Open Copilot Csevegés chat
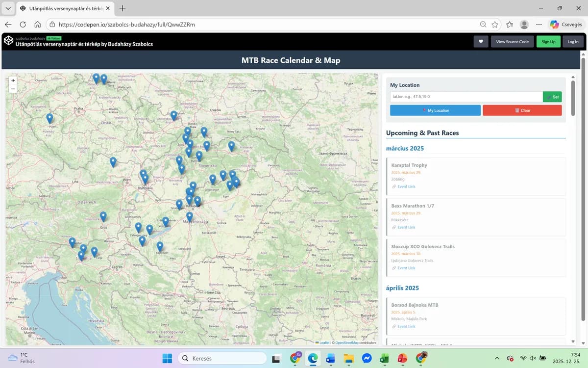 [566, 24]
